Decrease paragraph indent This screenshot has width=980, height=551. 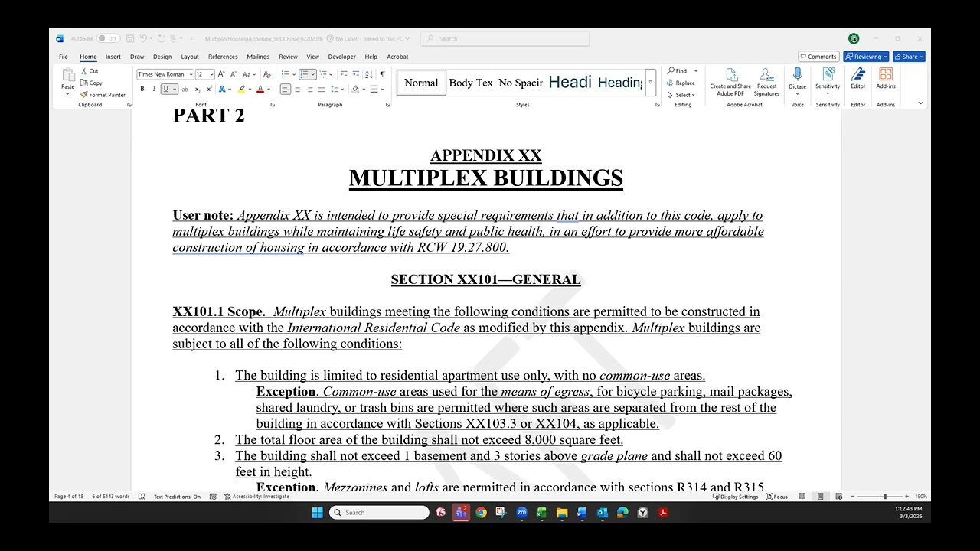pyautogui.click(x=344, y=74)
